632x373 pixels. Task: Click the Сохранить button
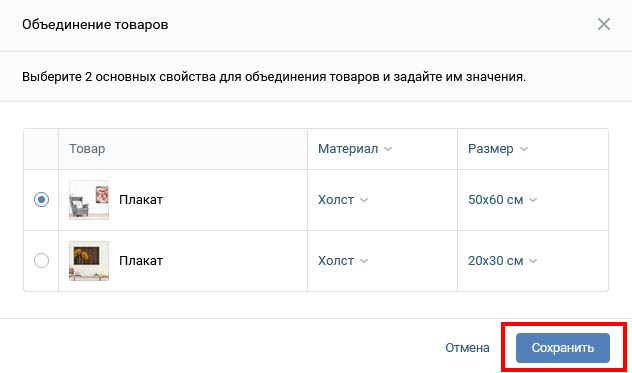point(563,348)
